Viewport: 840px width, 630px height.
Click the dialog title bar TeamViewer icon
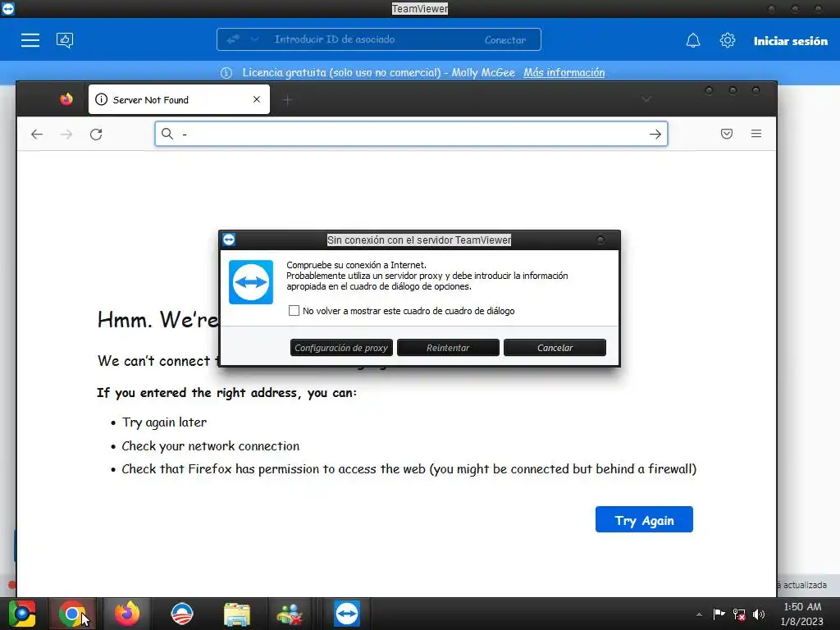(229, 240)
